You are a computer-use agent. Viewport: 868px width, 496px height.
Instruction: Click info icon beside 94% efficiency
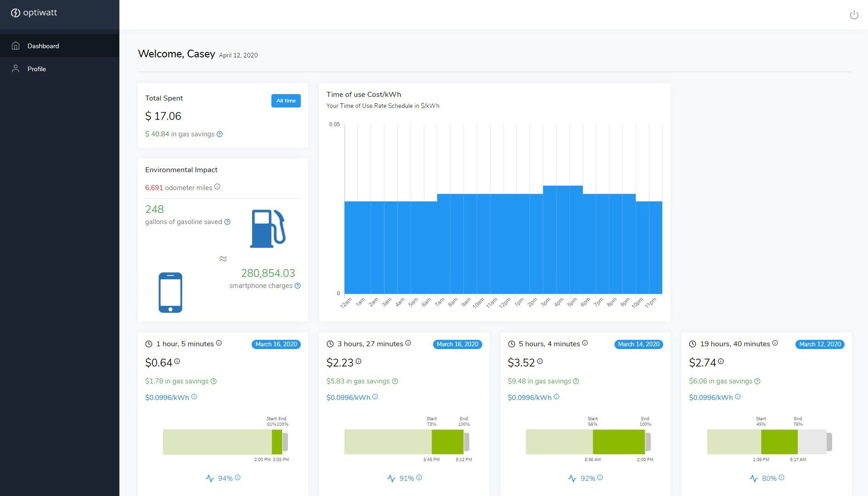(237, 478)
